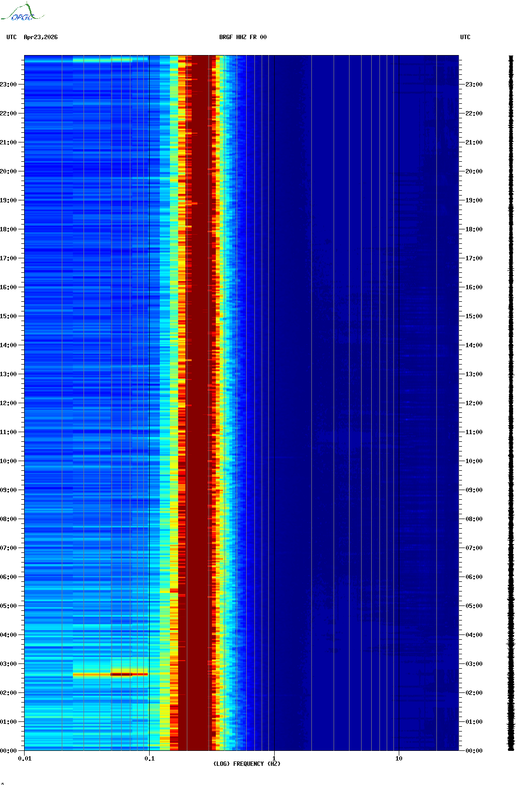Click 15:00 on the right time axis
Viewport: 532px width, 789px height.
click(474, 316)
